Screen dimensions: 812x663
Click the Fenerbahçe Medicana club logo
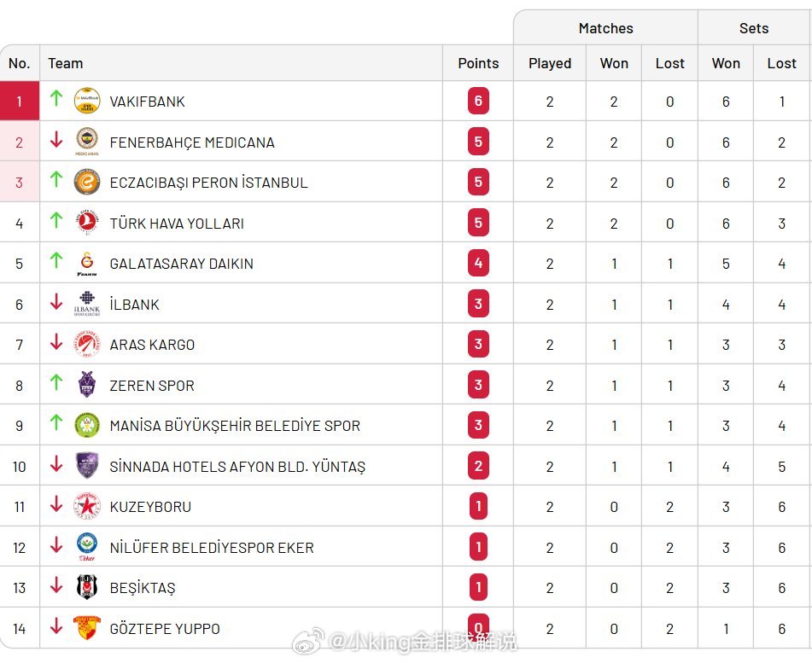87,142
